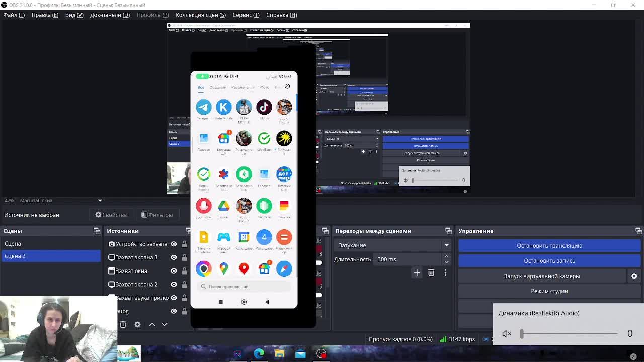Open Mail app from taskbar

pyautogui.click(x=300, y=354)
